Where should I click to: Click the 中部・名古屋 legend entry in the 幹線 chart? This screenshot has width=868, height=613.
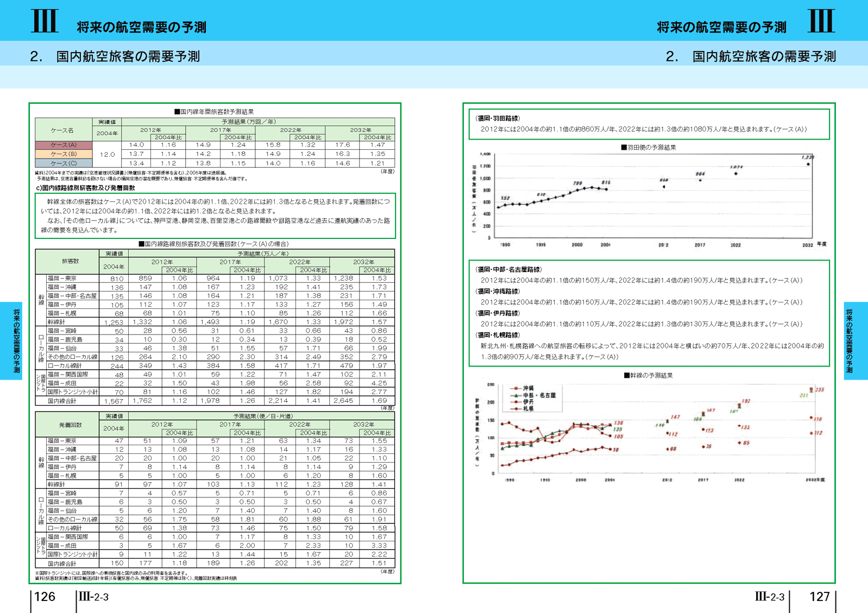point(533,395)
